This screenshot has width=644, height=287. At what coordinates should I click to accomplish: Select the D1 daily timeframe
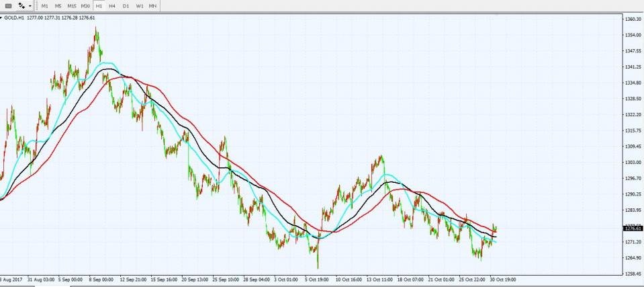(x=126, y=5)
